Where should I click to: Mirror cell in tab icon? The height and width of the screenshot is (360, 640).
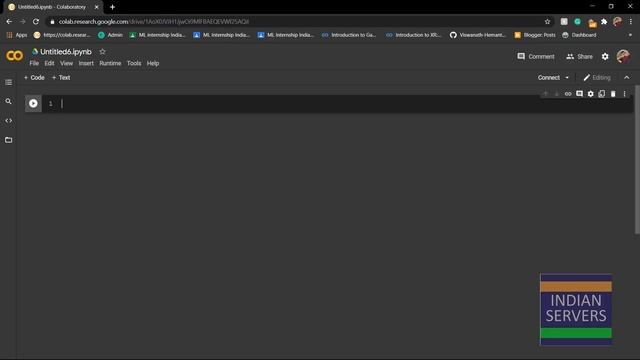(x=602, y=94)
